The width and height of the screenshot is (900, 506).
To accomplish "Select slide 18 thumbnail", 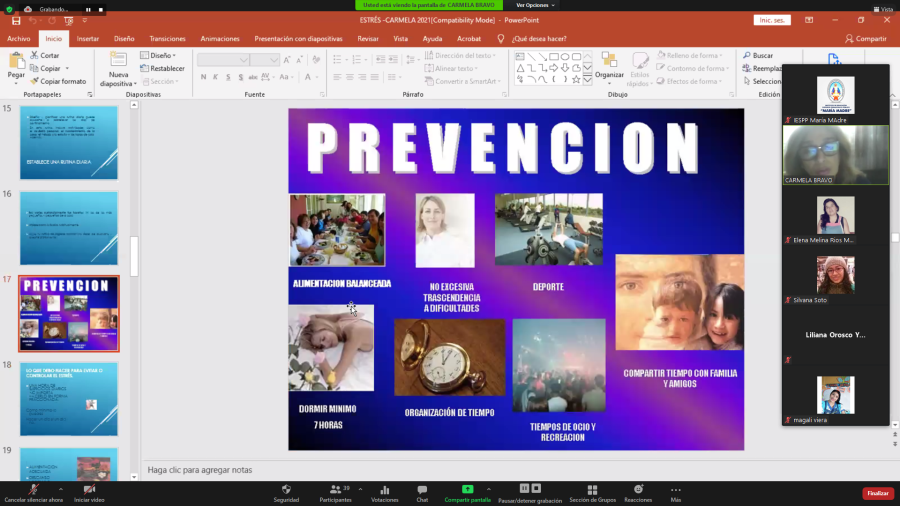I will click(x=69, y=399).
